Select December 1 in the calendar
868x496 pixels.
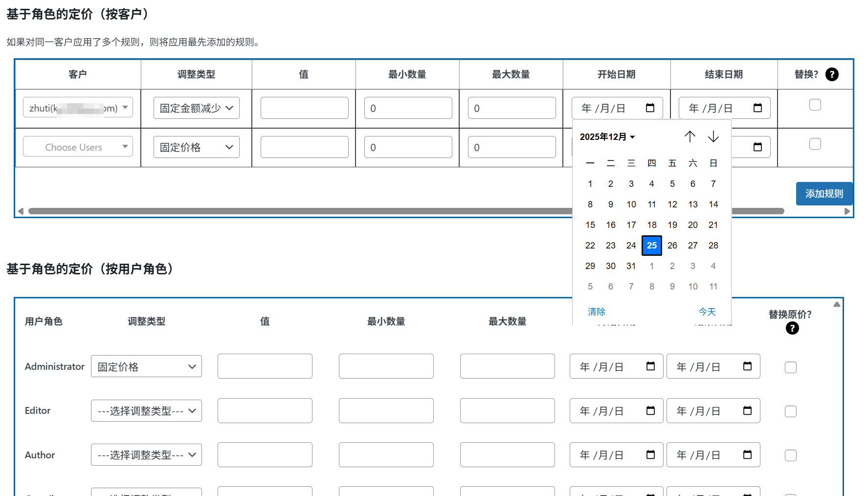click(x=590, y=184)
